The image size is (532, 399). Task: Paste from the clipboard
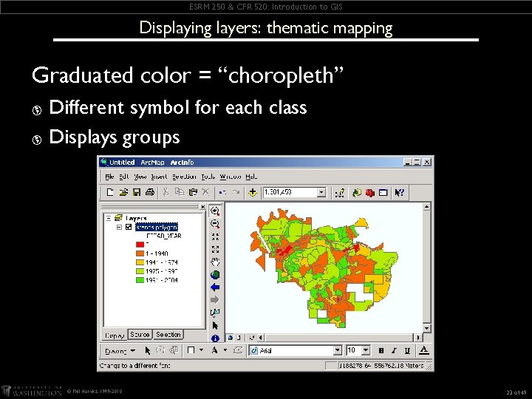point(193,192)
